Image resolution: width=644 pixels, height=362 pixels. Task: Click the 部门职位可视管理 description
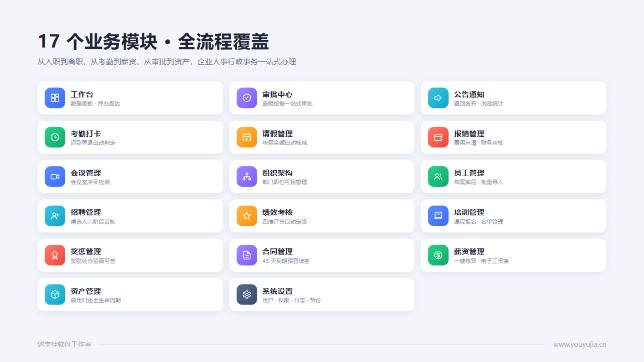pos(285,182)
